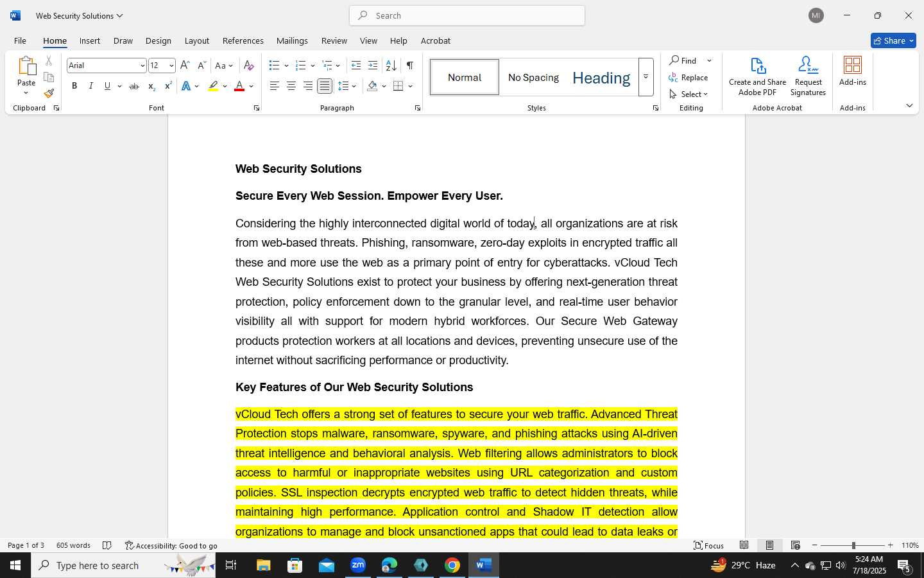This screenshot has height=578, width=924.
Task: Expand the multilevel list options
Action: point(338,66)
